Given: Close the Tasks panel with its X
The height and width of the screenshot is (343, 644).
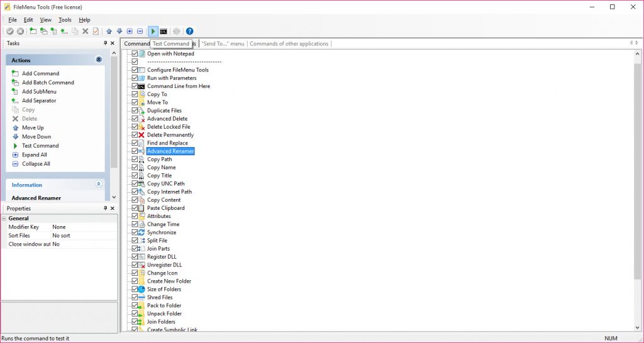Looking at the screenshot, I should coord(113,43).
